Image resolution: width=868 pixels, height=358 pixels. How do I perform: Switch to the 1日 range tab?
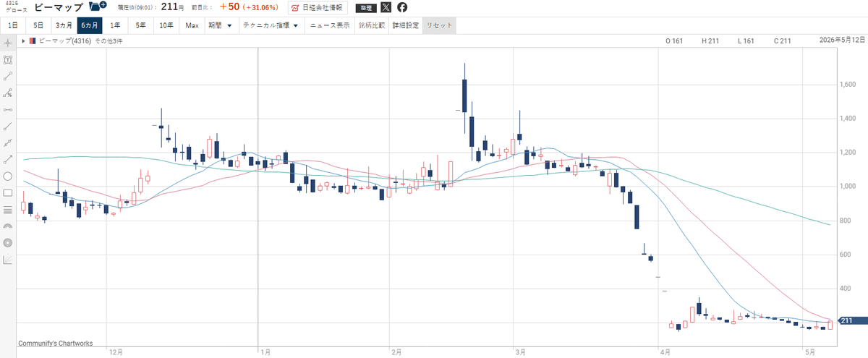[12, 25]
